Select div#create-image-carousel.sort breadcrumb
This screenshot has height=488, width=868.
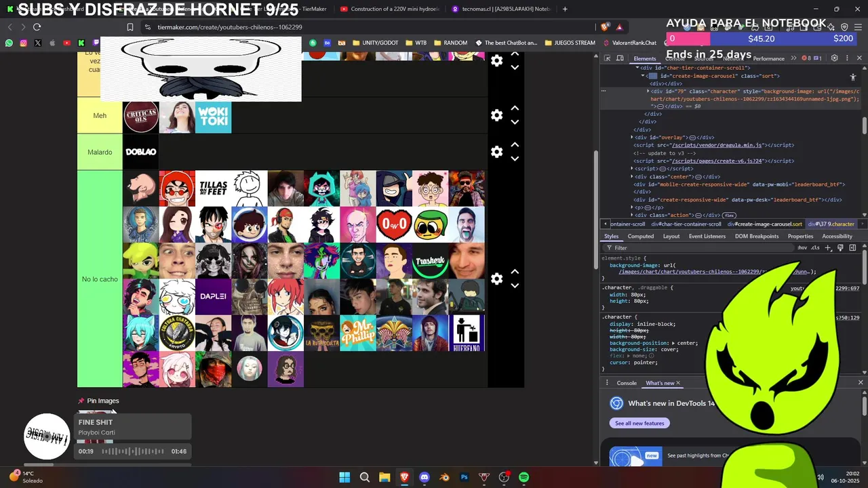pyautogui.click(x=765, y=224)
